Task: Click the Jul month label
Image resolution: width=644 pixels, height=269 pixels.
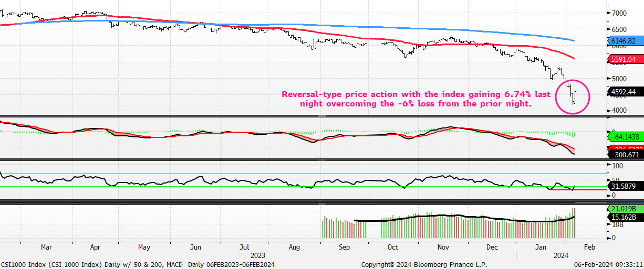Action: pos(244,247)
